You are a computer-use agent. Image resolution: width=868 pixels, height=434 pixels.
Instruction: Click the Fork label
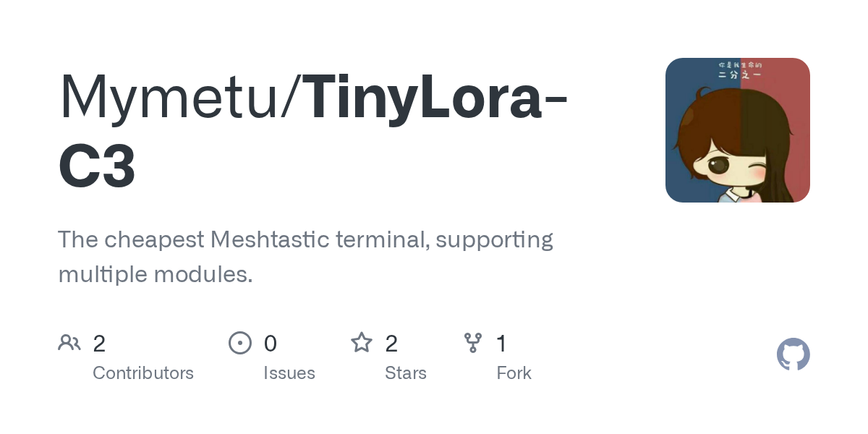tap(514, 373)
